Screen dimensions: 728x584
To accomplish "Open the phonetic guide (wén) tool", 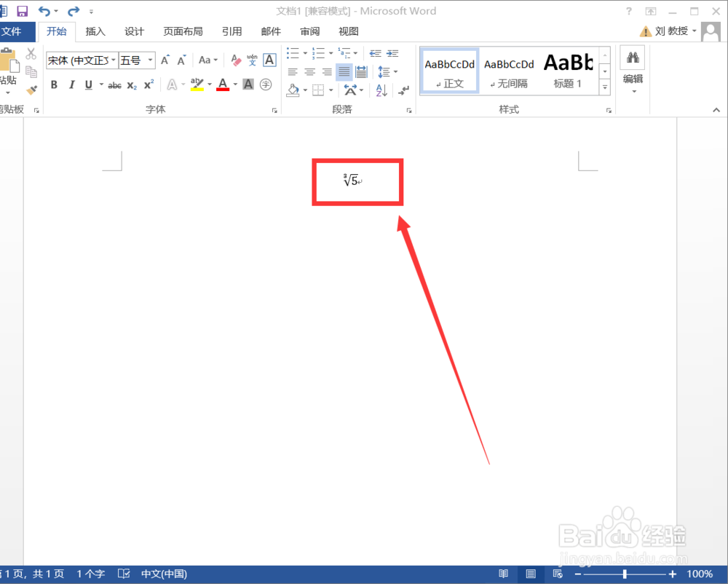I will tap(252, 60).
